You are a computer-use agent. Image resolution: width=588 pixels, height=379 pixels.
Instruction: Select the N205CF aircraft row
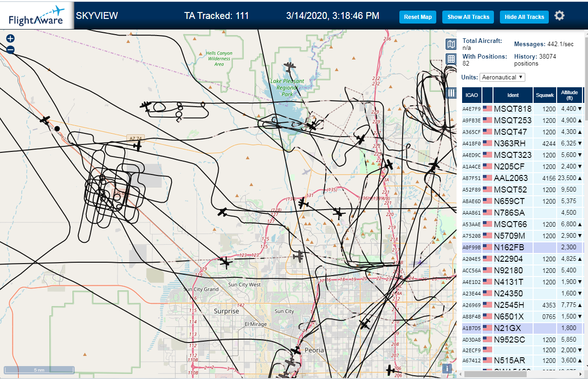point(523,167)
